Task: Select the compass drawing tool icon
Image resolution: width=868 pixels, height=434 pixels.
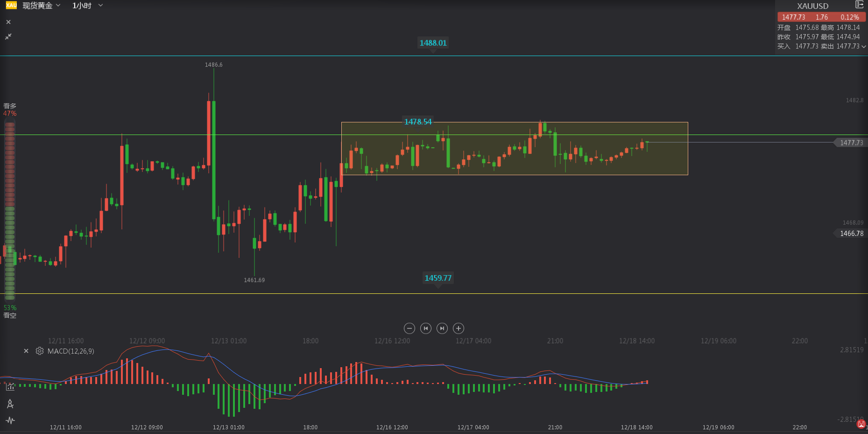Action: tap(10, 404)
